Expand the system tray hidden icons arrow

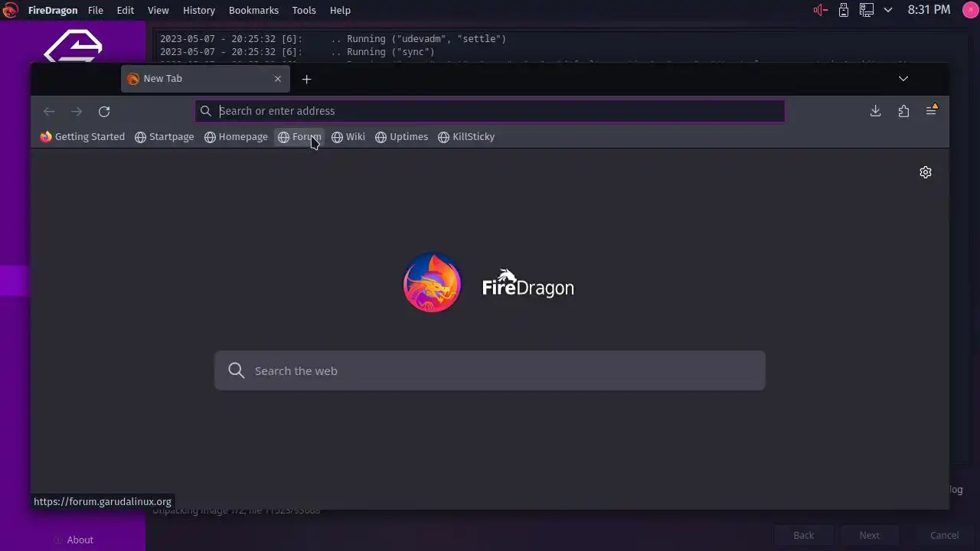click(x=888, y=10)
